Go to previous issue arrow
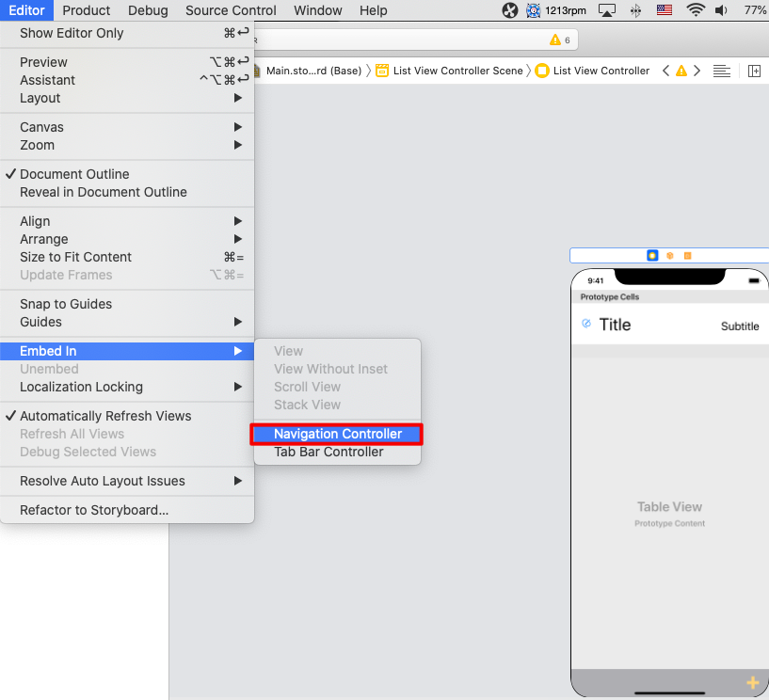The image size is (769, 700). (x=665, y=72)
